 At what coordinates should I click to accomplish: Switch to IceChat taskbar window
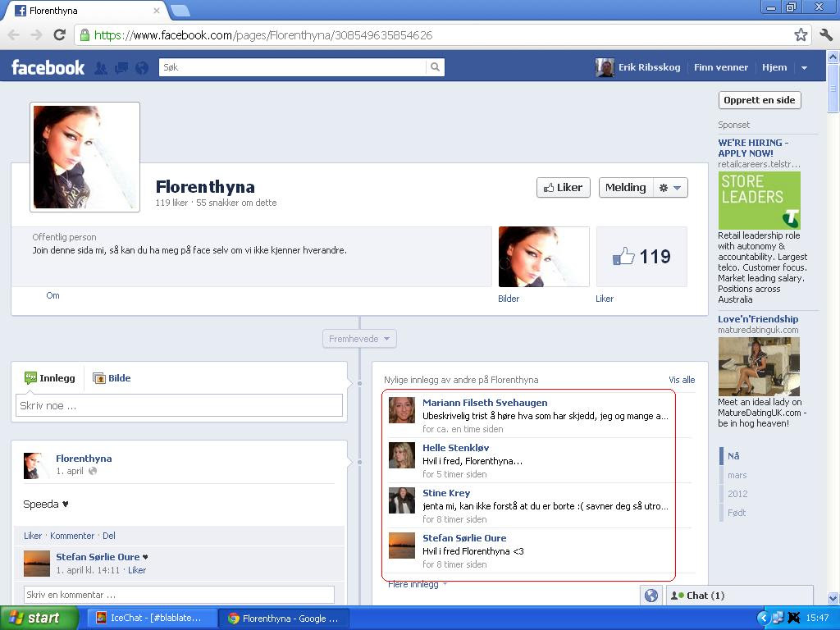tap(151, 618)
